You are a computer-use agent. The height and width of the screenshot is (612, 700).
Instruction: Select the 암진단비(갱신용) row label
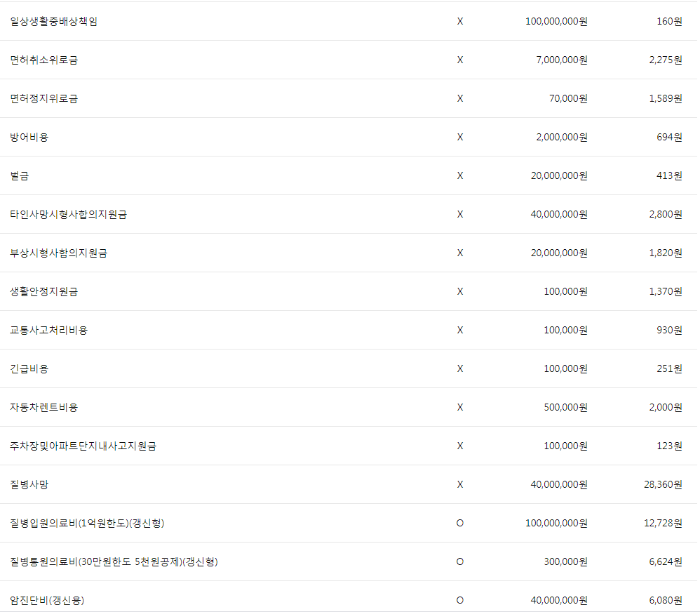(x=47, y=600)
